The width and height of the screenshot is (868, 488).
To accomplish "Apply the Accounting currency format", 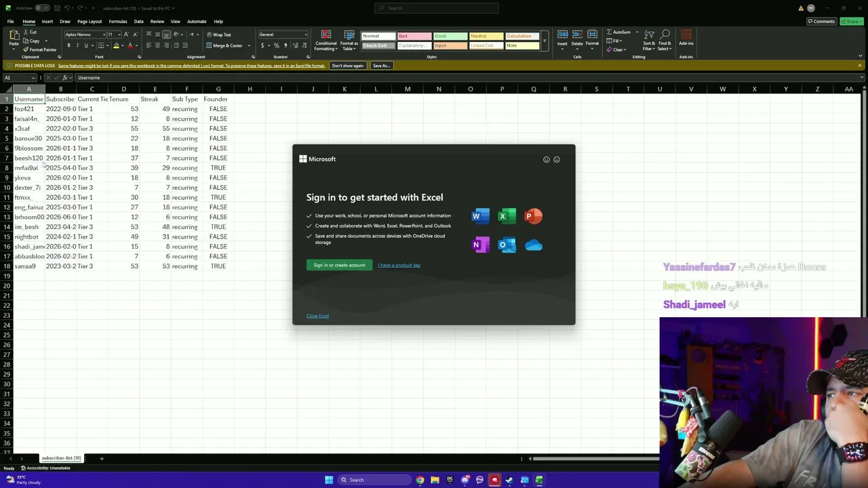I will click(262, 45).
